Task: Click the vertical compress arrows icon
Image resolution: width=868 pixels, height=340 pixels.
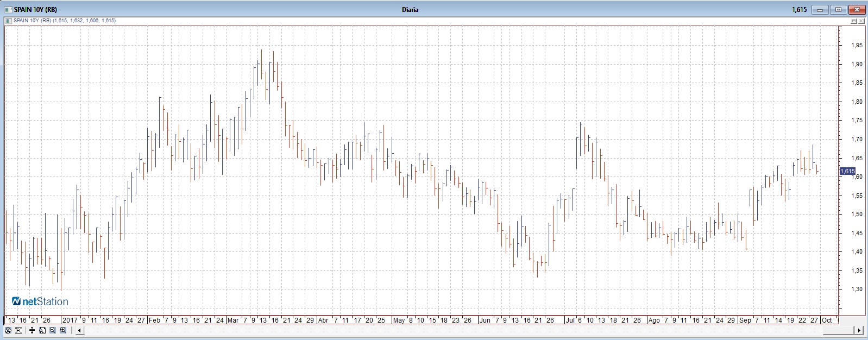Action: point(33,330)
